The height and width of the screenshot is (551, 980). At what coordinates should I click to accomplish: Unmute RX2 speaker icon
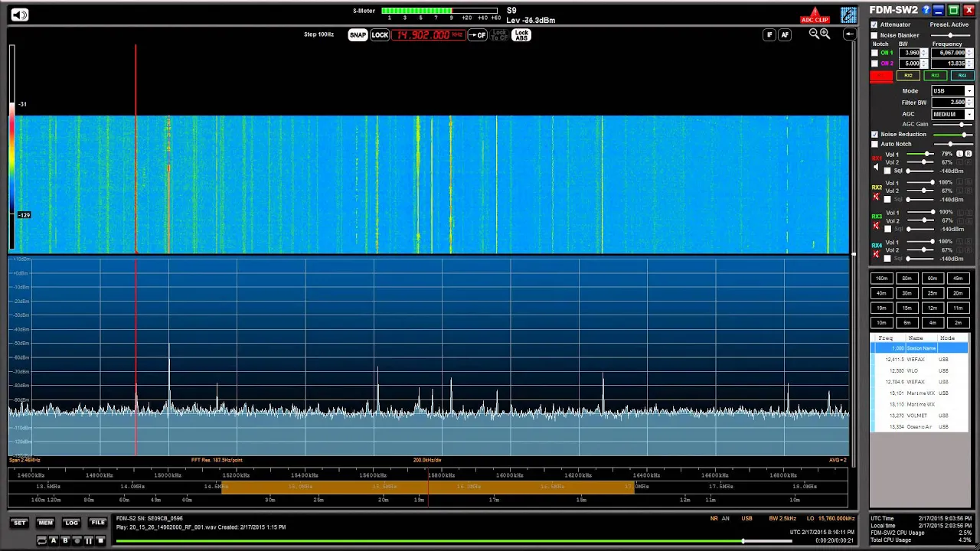pos(876,196)
